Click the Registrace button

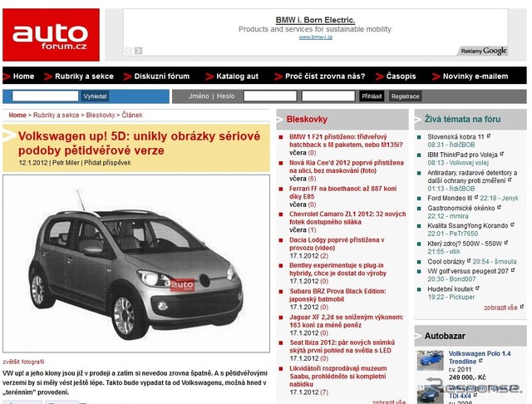tap(405, 96)
